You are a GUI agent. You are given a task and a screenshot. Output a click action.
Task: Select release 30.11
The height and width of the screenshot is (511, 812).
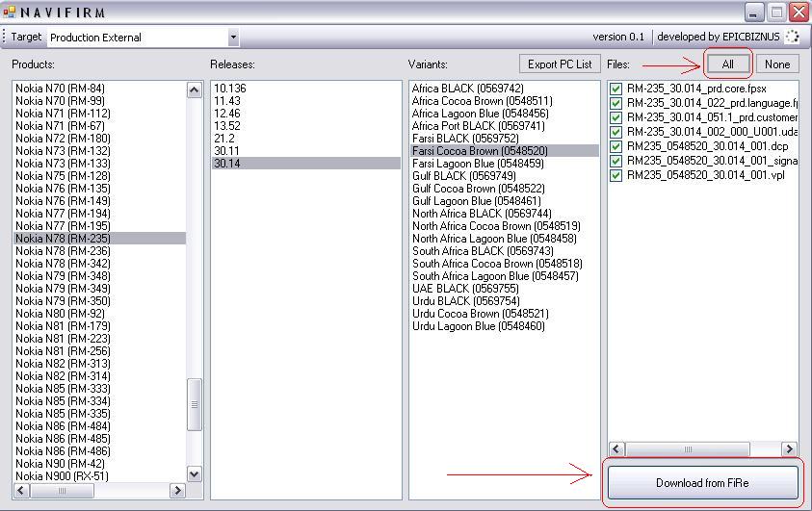coord(306,151)
